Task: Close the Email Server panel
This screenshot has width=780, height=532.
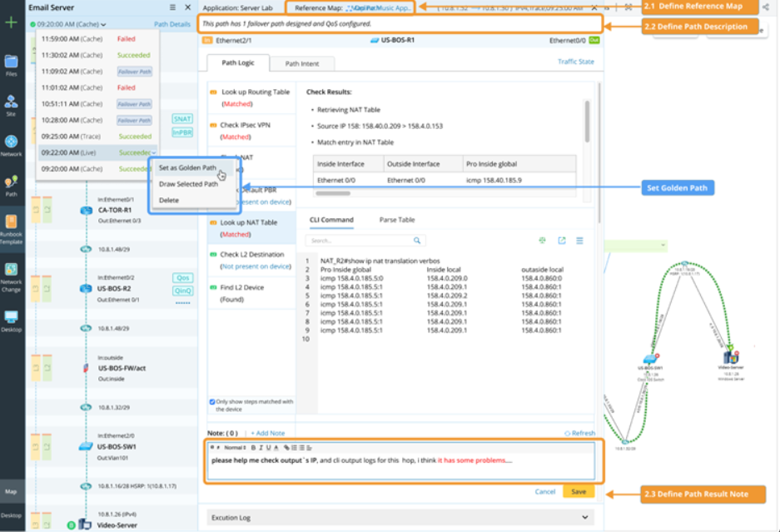Action: (187, 7)
